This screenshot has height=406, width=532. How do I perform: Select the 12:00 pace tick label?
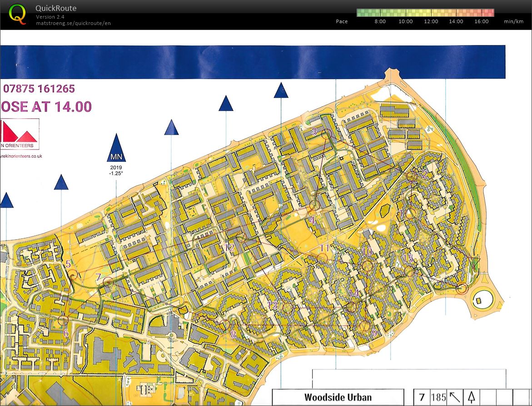[x=431, y=21]
